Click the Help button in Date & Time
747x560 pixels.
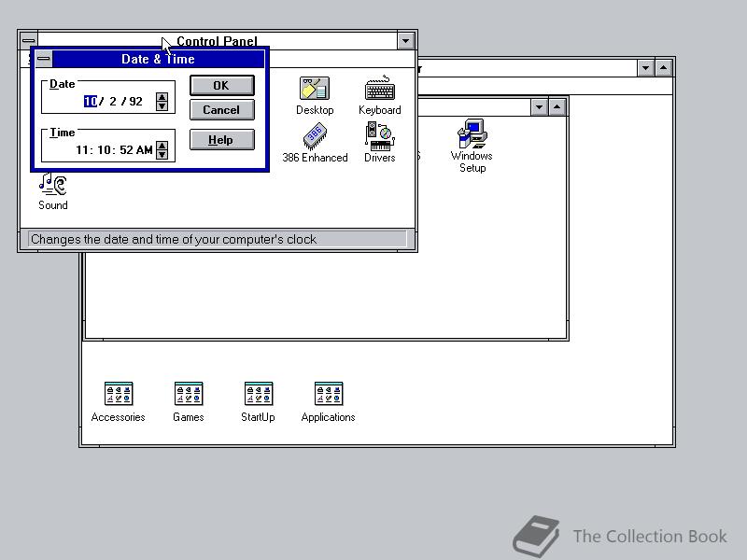221,140
